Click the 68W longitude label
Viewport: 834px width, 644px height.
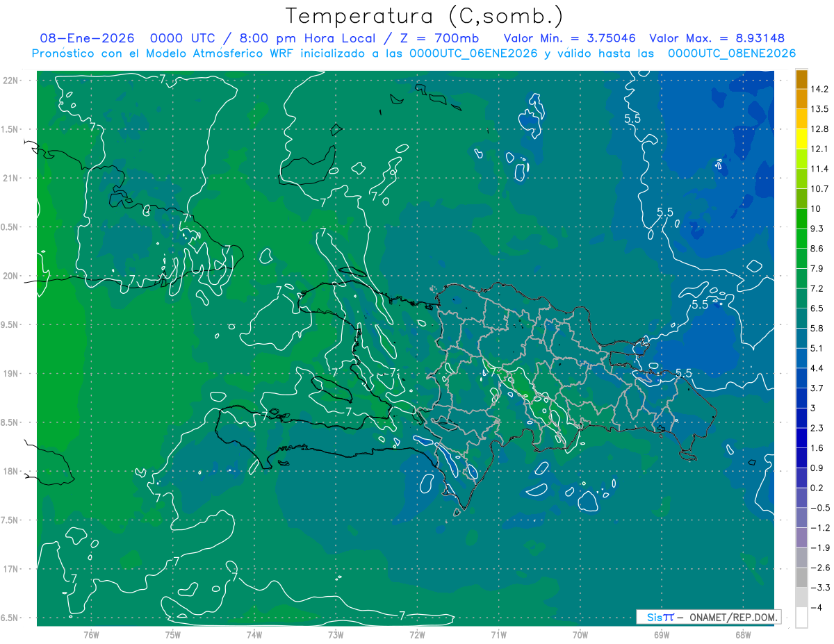[x=743, y=634]
